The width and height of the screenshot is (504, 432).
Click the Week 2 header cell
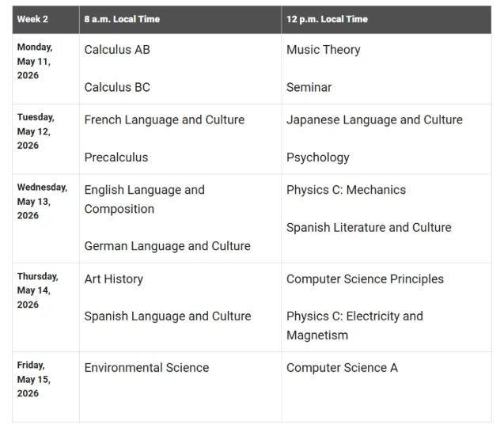(33, 20)
